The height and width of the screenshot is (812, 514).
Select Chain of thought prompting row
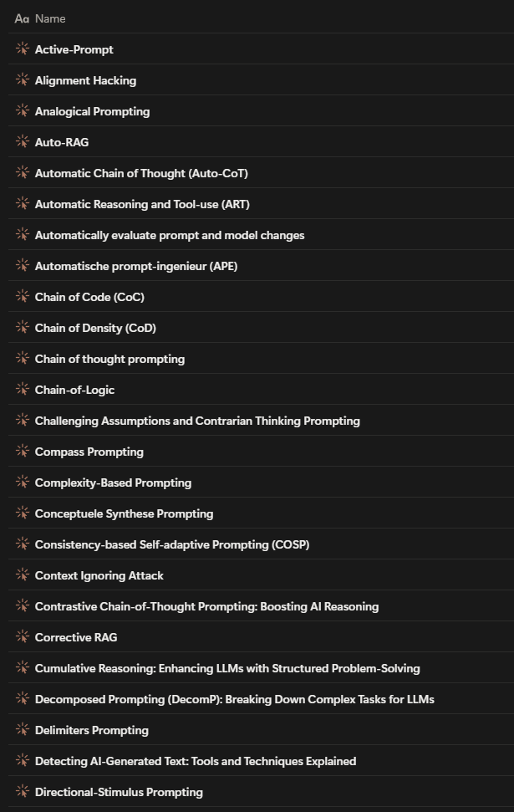point(109,359)
